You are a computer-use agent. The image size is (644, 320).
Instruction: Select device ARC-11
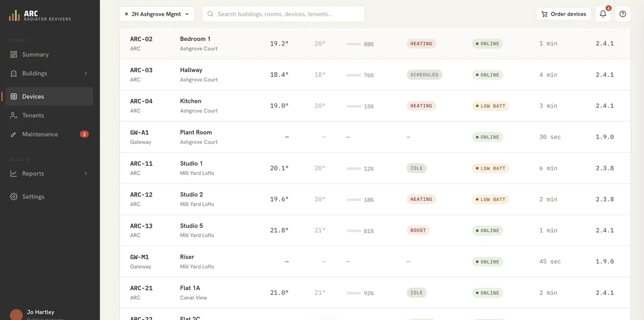(141, 163)
